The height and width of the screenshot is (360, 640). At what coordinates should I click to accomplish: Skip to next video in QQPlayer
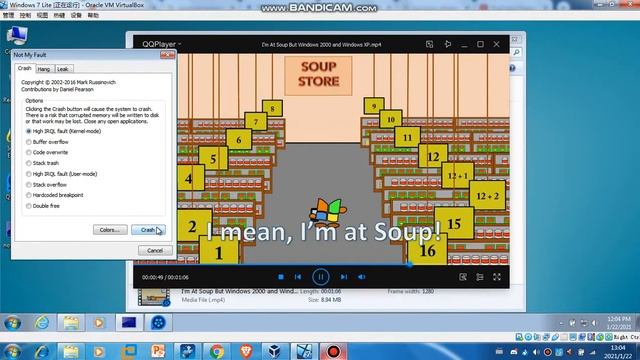(x=344, y=277)
